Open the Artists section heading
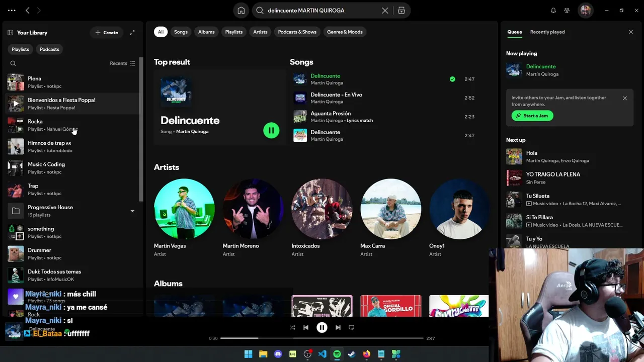 point(167,167)
